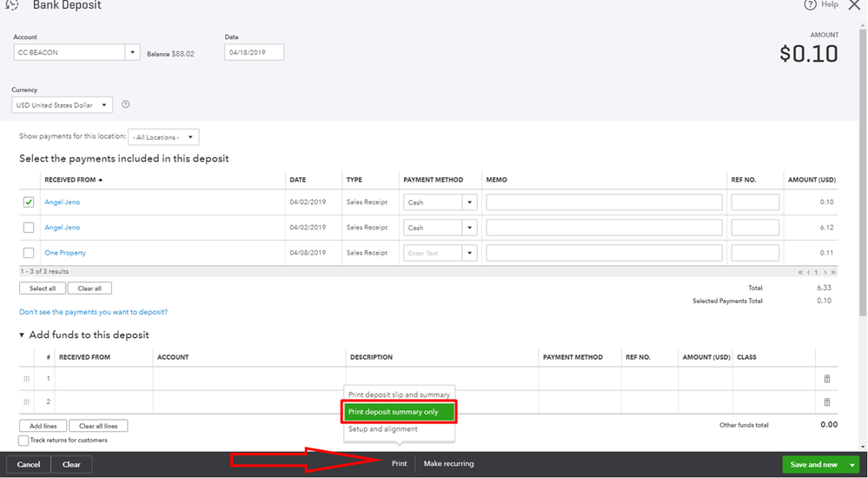This screenshot has height=478, width=868.
Task: Go to the next results page arrow
Action: (x=825, y=272)
